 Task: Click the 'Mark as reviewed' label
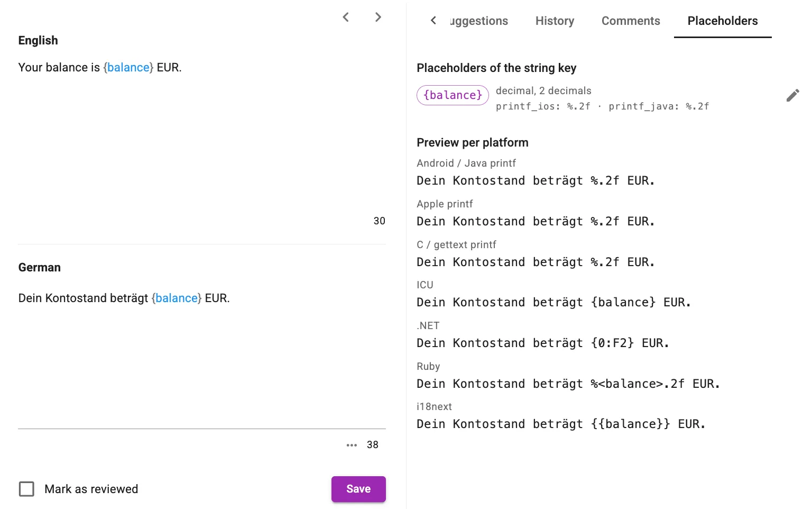click(x=91, y=489)
